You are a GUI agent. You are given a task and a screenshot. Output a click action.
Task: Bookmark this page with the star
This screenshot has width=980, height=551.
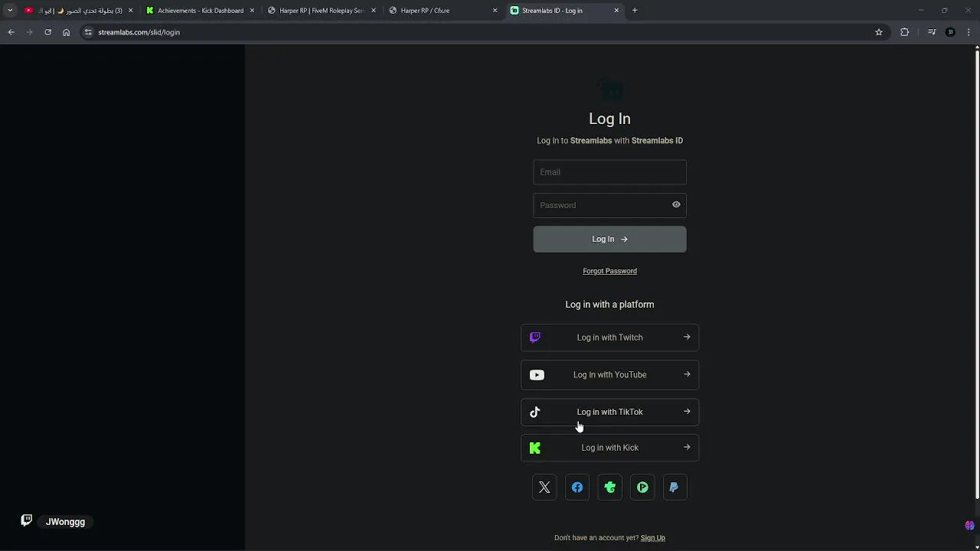[879, 32]
